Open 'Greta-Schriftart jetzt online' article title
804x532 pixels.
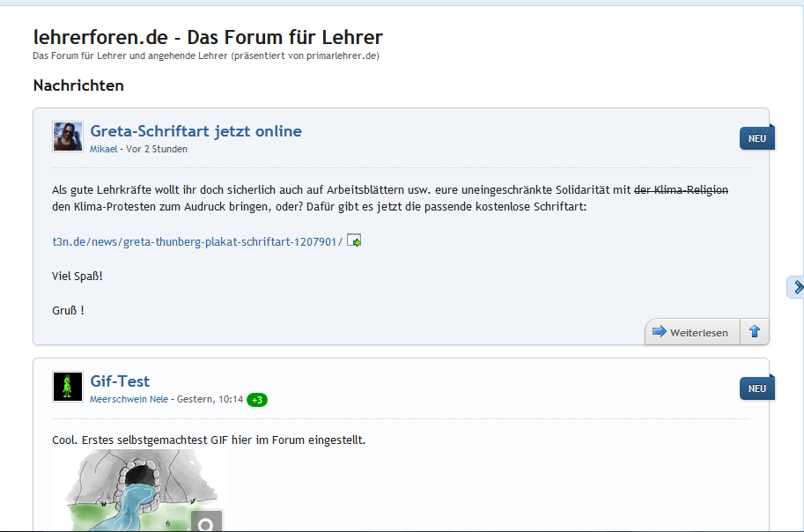point(195,131)
